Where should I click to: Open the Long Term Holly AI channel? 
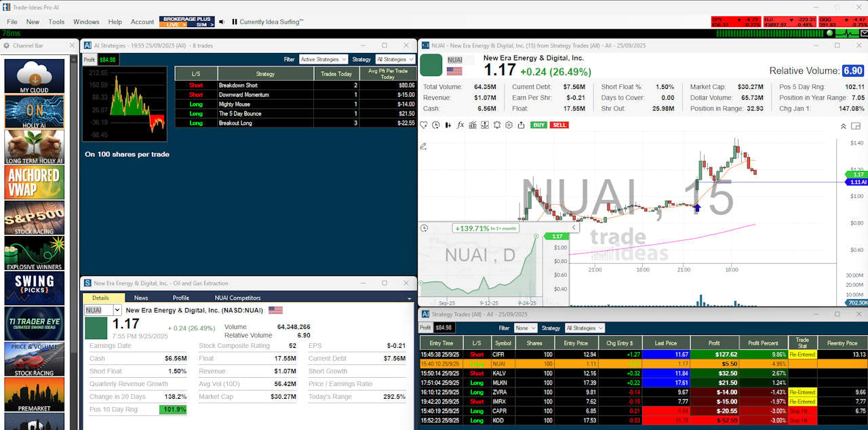click(x=35, y=146)
